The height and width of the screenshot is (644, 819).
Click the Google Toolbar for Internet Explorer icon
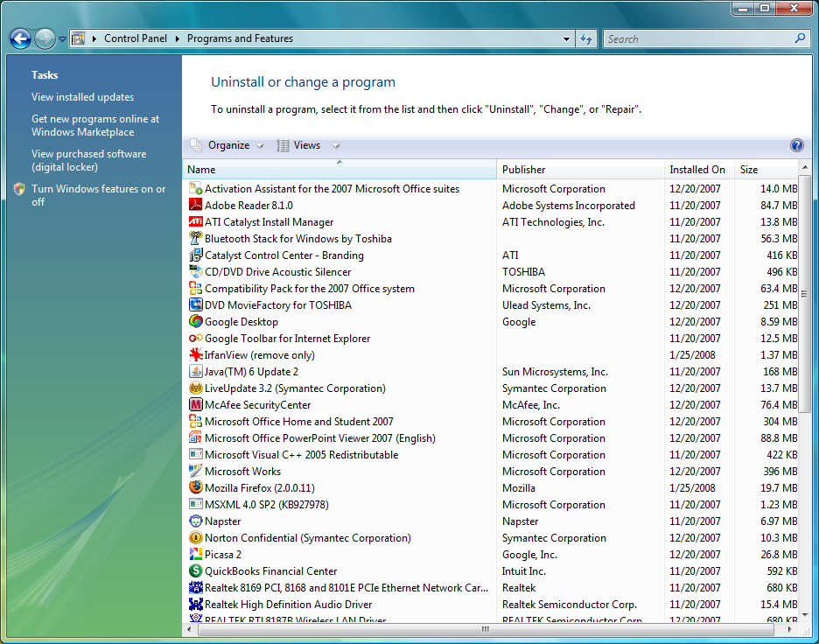pos(195,339)
